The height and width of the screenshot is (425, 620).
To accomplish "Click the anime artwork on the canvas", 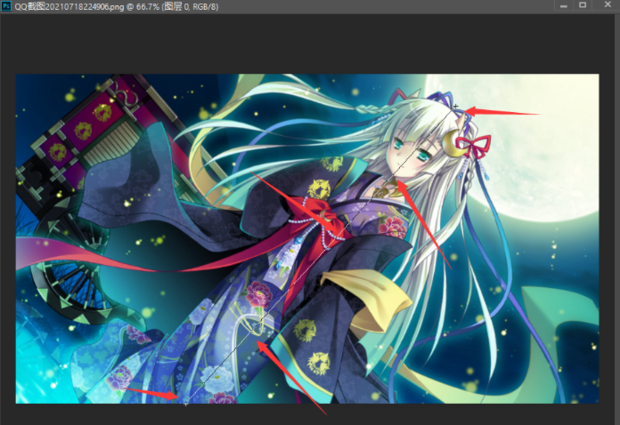I will pos(307,239).
